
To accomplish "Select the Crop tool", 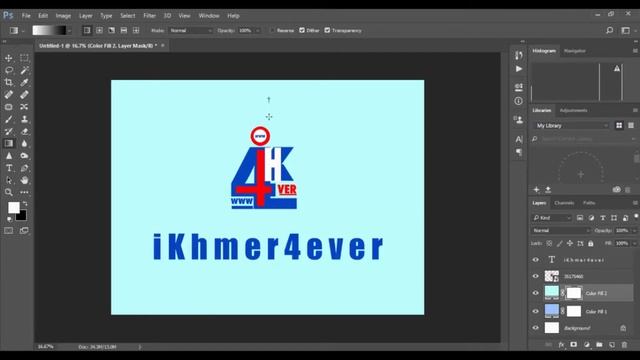I will (9, 82).
